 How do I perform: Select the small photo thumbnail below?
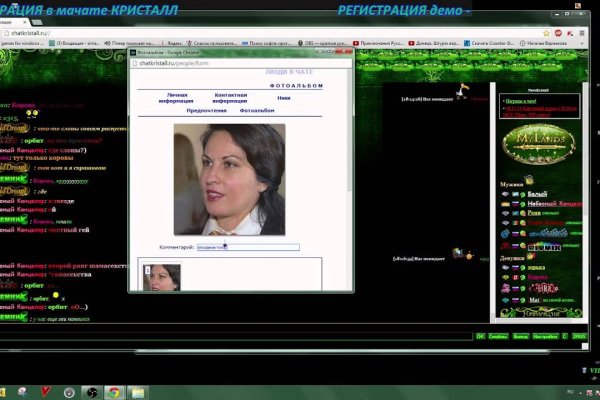[x=163, y=277]
